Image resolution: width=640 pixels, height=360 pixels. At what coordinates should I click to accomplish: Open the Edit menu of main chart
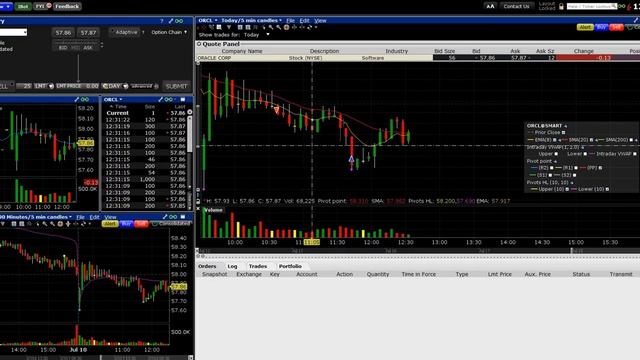coord(304,20)
